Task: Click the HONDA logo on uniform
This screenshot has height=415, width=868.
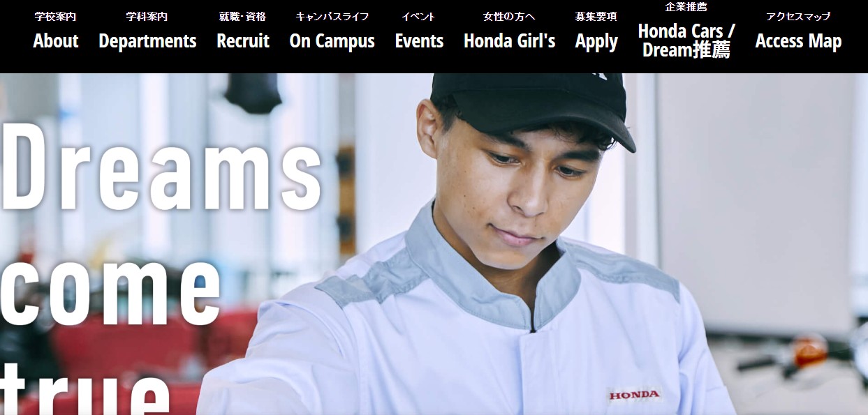Action: tap(634, 395)
